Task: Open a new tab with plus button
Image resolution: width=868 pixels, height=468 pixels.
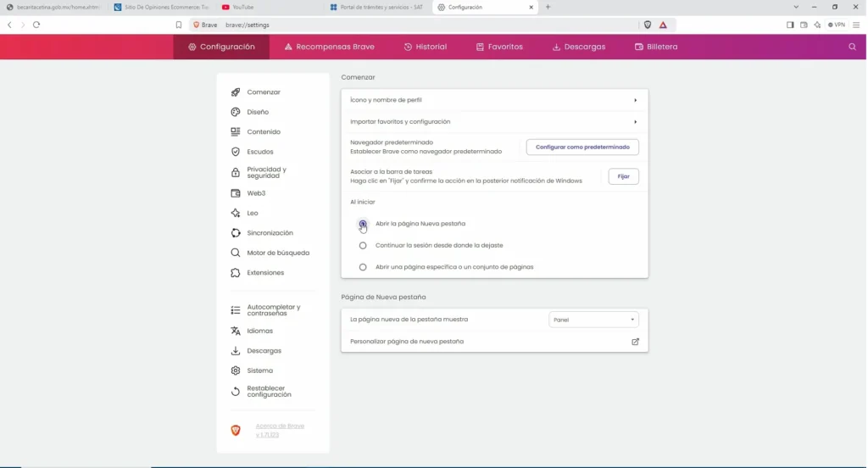Action: pos(548,7)
